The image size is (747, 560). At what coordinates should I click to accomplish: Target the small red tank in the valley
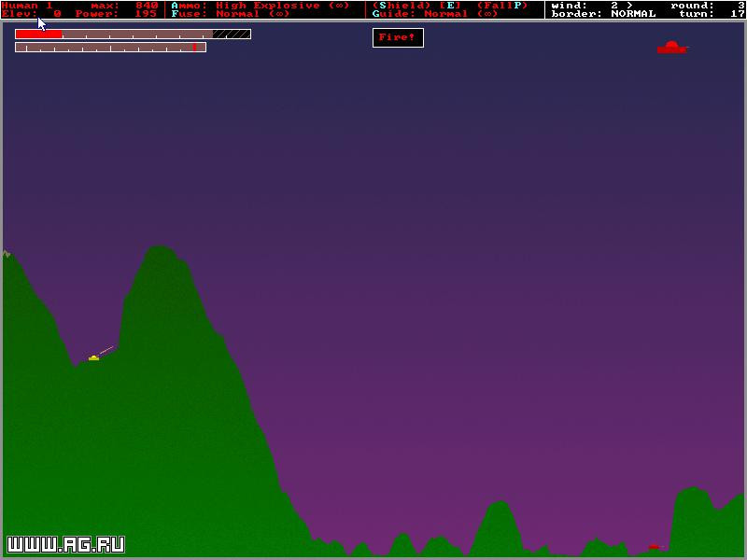654,547
